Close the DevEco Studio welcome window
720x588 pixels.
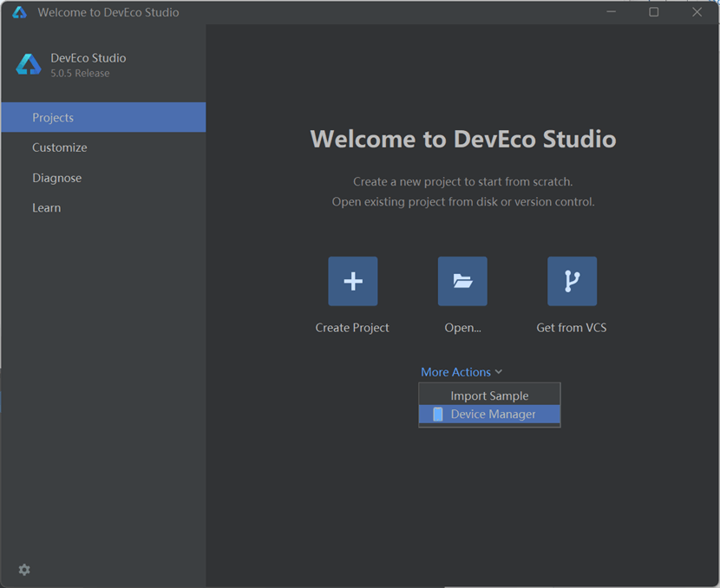pyautogui.click(x=697, y=12)
